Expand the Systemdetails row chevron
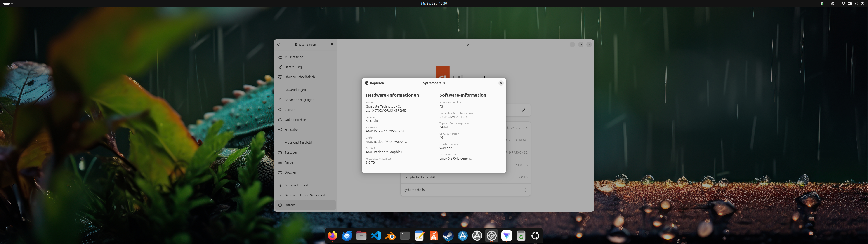The height and width of the screenshot is (244, 868). pyautogui.click(x=526, y=190)
